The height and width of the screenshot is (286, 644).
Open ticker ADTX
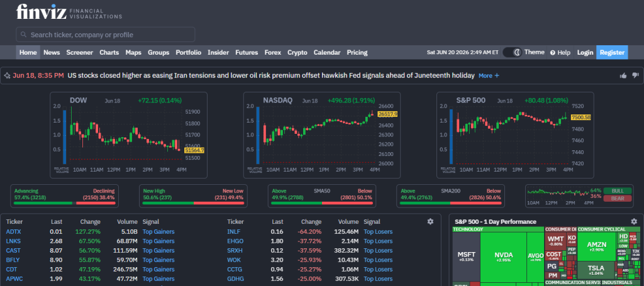(x=13, y=232)
